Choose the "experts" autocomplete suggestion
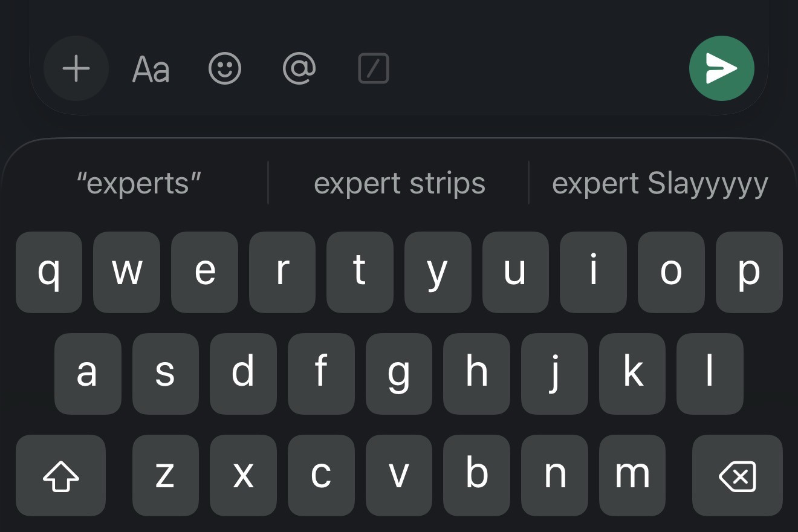798x532 pixels. (139, 183)
